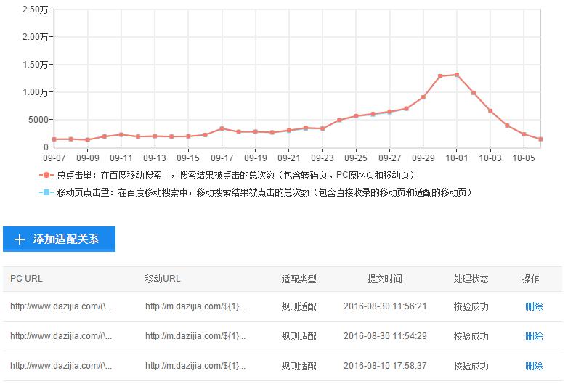This screenshot has width=568, height=392.
Task: Click the first data point at 09-07
Action: click(54, 139)
